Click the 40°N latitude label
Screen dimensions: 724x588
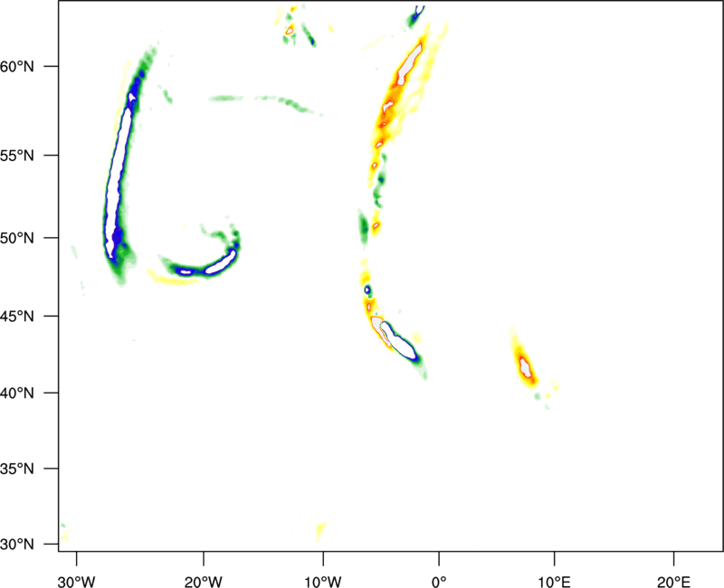coord(17,394)
